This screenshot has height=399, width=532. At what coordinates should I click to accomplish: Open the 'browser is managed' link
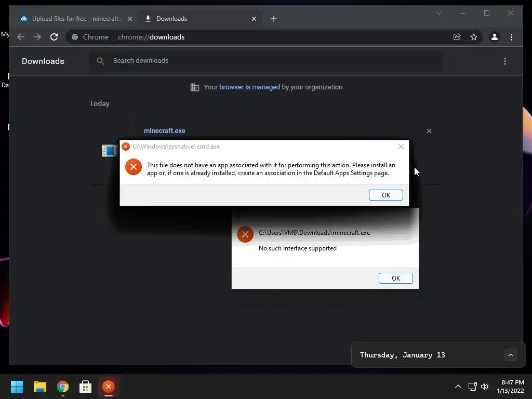pos(249,87)
